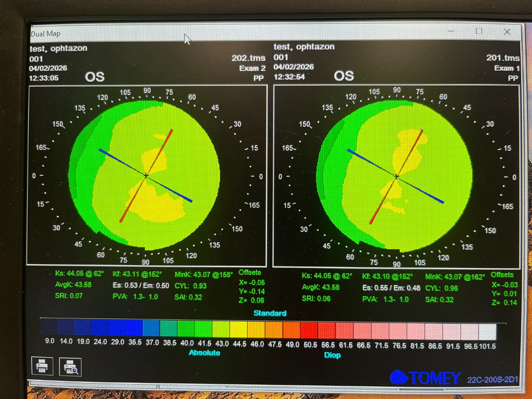Open print preview with magnifier icon
The width and height of the screenshot is (532, 399).
tap(70, 367)
